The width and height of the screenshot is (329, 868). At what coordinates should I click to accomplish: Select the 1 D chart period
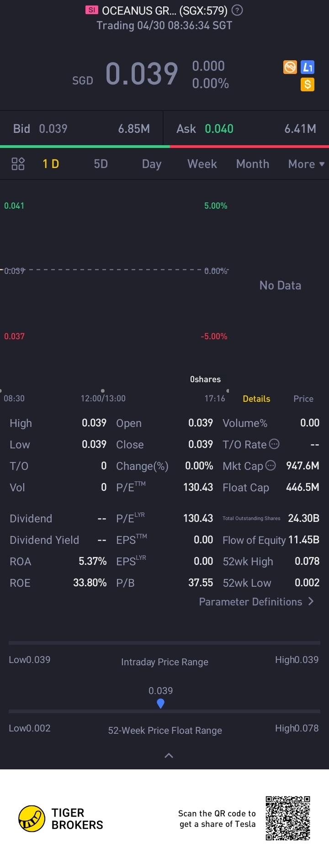[51, 164]
